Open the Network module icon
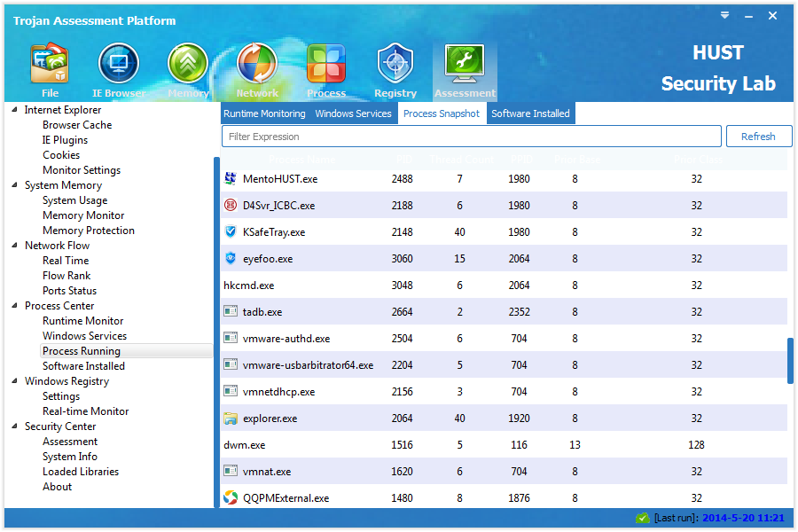798x532 pixels. coord(257,63)
